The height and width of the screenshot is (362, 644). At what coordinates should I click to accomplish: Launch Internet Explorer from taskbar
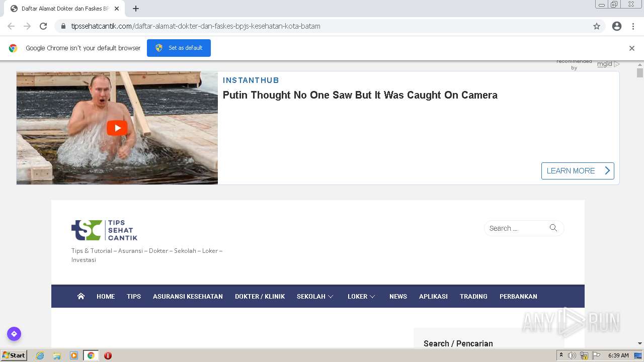click(40, 355)
